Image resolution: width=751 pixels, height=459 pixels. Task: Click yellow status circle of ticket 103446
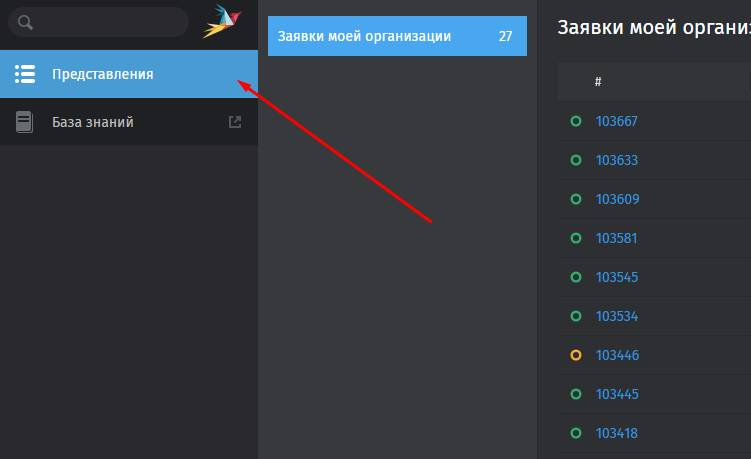(576, 355)
